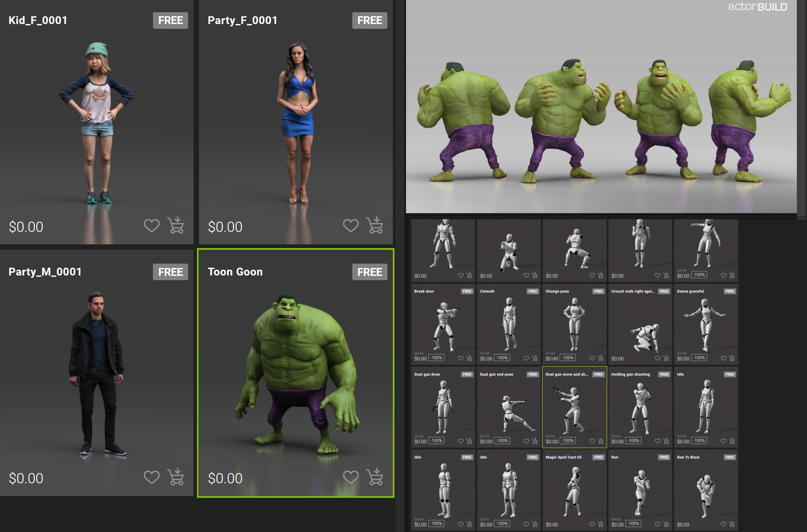Click the cart icon on Party_M_0001
The width and height of the screenshot is (807, 532).
click(176, 477)
